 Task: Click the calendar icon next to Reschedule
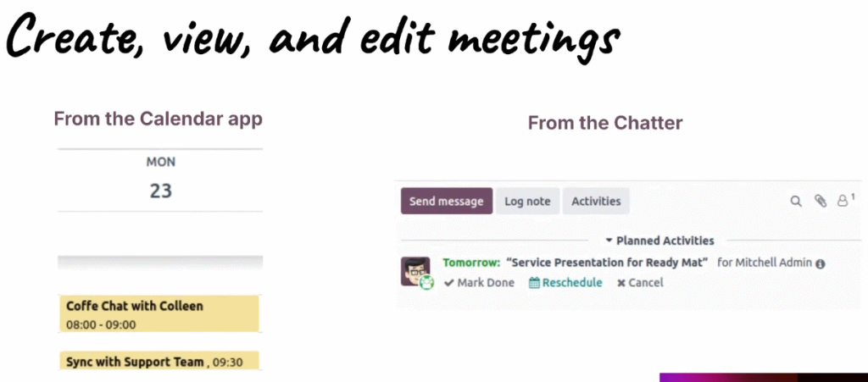[x=534, y=283]
